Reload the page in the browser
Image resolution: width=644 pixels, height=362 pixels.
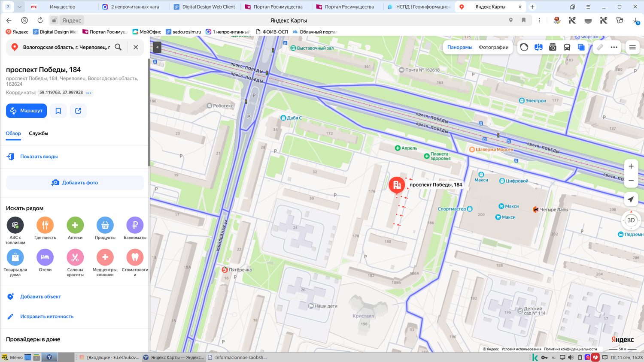tap(40, 20)
